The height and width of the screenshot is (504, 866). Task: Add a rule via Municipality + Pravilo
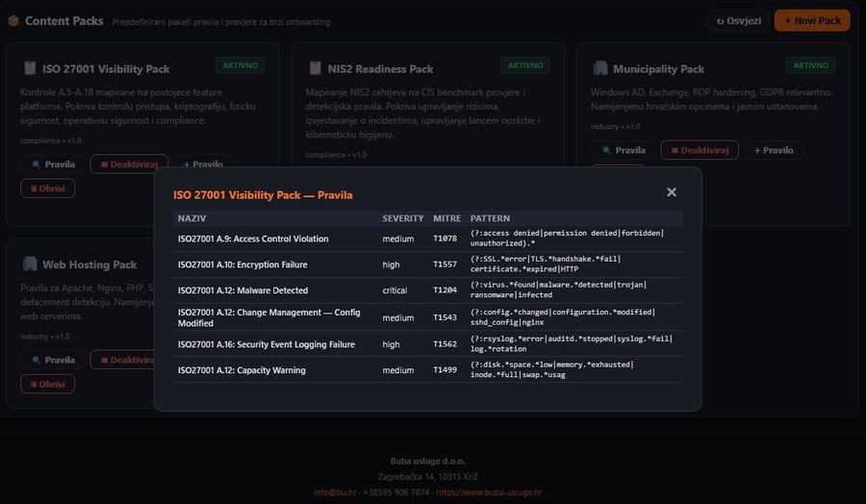774,150
